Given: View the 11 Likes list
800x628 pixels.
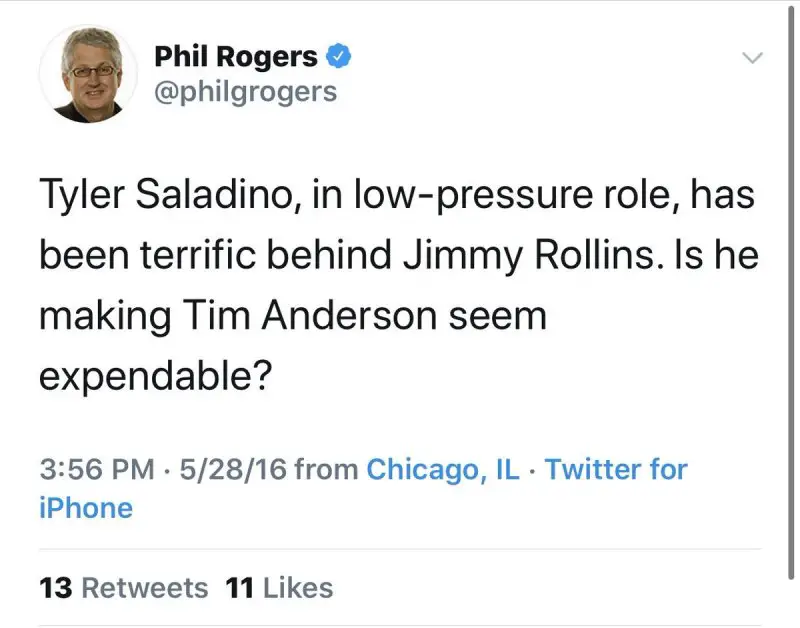Looking at the screenshot, I should [280, 588].
